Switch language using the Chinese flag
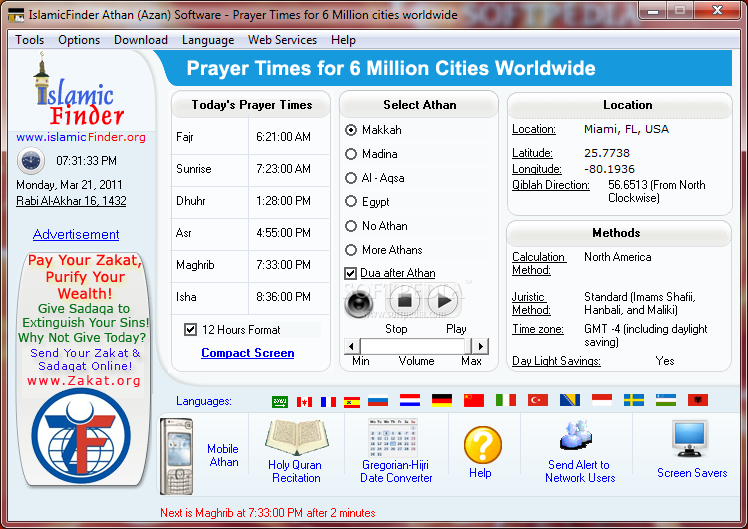The width and height of the screenshot is (748, 529). click(x=474, y=400)
